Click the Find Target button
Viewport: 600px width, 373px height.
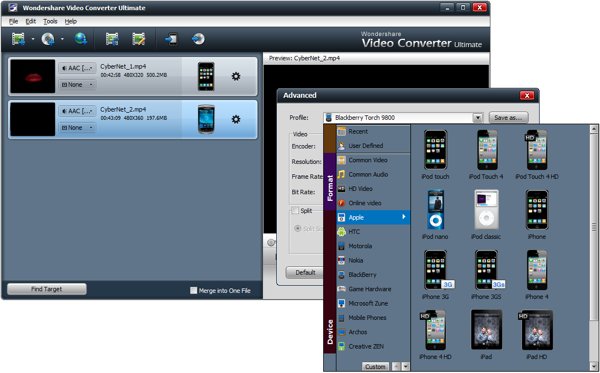coord(47,289)
